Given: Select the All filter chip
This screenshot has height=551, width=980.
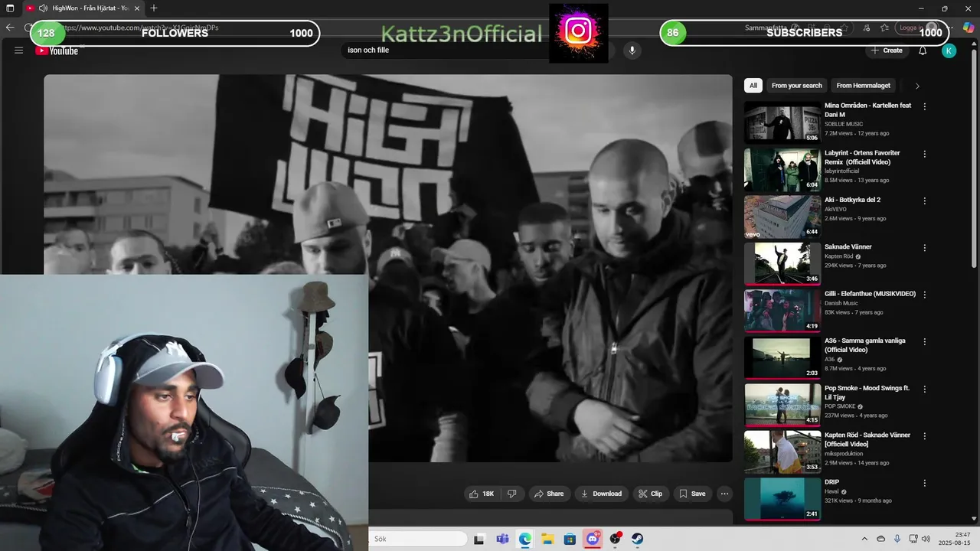Looking at the screenshot, I should 753,86.
